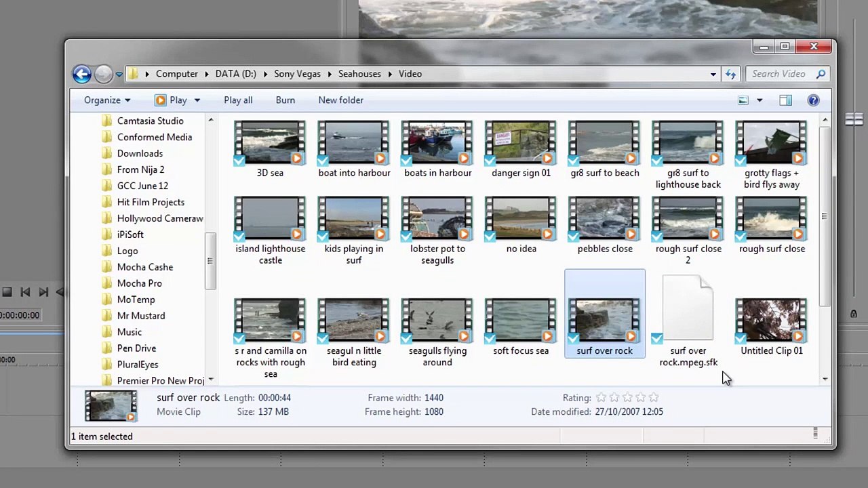Select the PluralEyes folder icon
This screenshot has width=868, height=488.
coord(107,365)
